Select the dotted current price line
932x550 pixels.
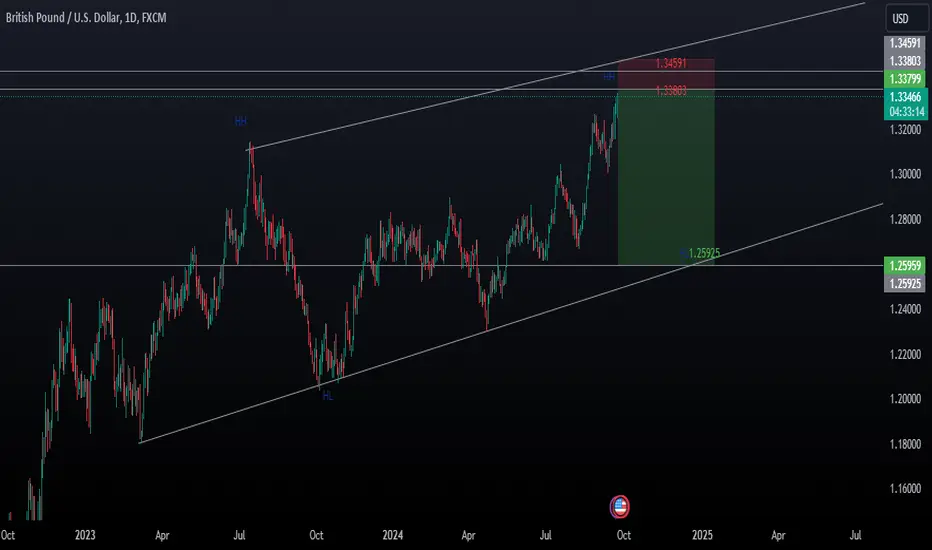442,96
